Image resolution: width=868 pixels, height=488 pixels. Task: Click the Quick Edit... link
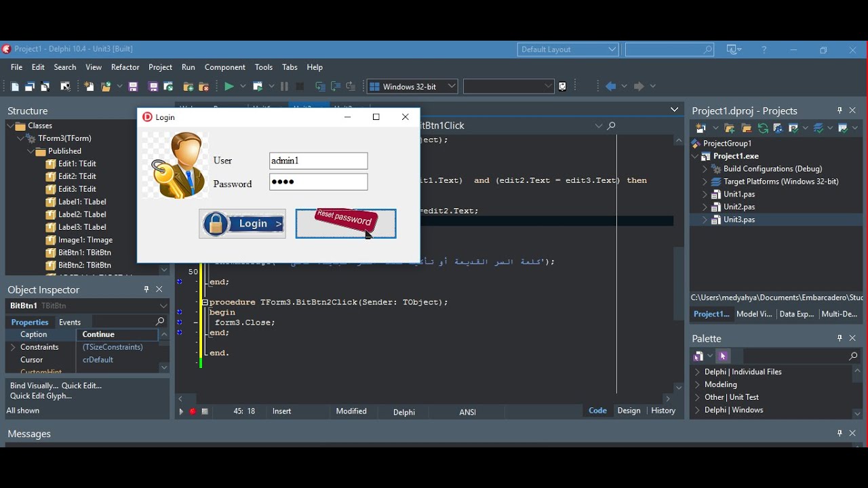[82, 386]
